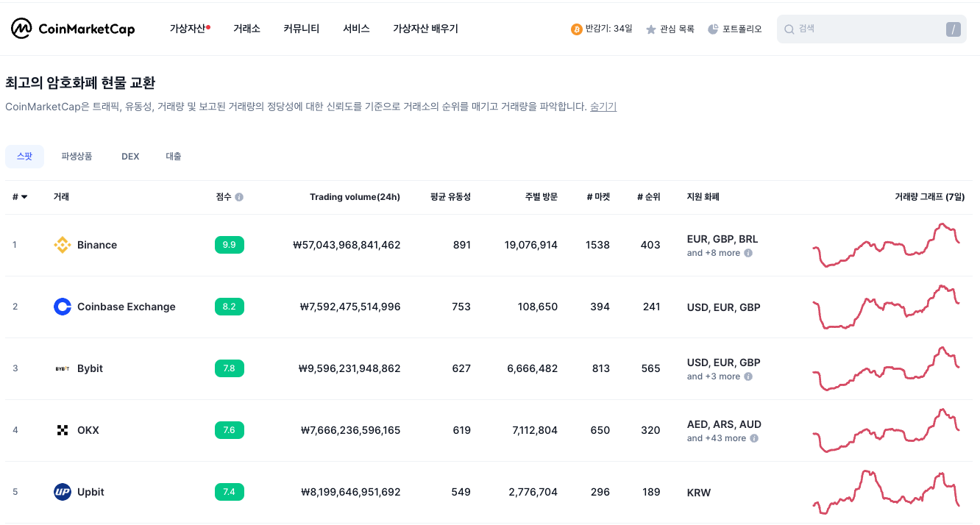Click the search magnifier icon
The height and width of the screenshot is (525, 980).
tap(789, 29)
